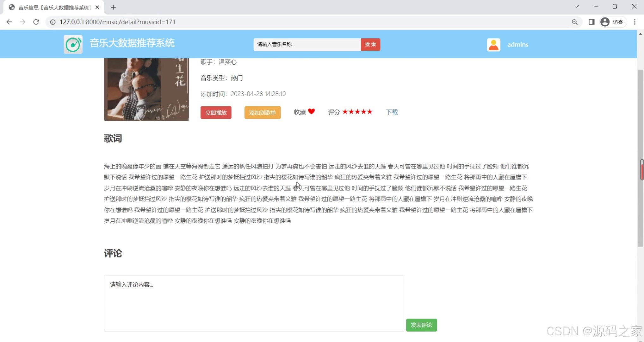This screenshot has height=342, width=644.
Task: Click the music system logo icon
Action: pyautogui.click(x=73, y=44)
